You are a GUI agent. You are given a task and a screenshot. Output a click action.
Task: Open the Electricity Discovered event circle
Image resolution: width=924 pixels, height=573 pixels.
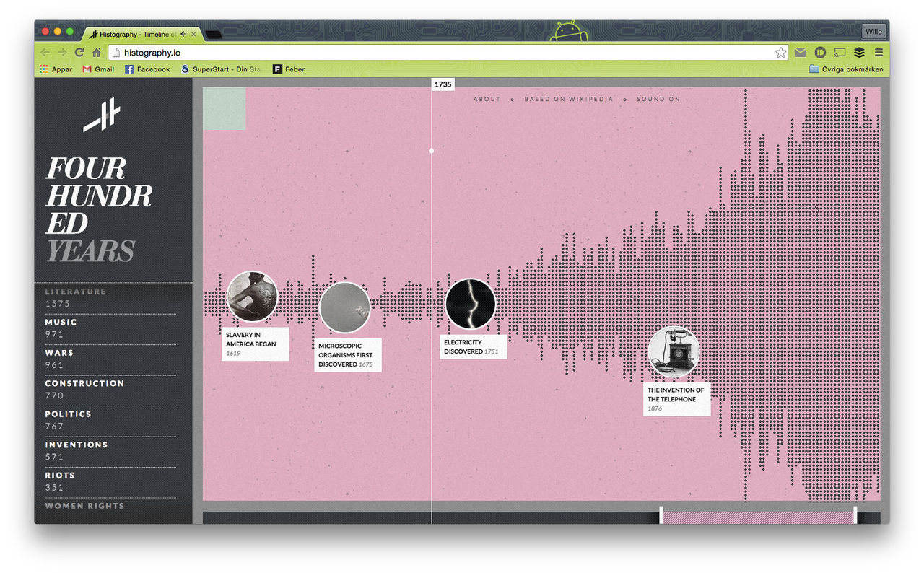click(471, 304)
